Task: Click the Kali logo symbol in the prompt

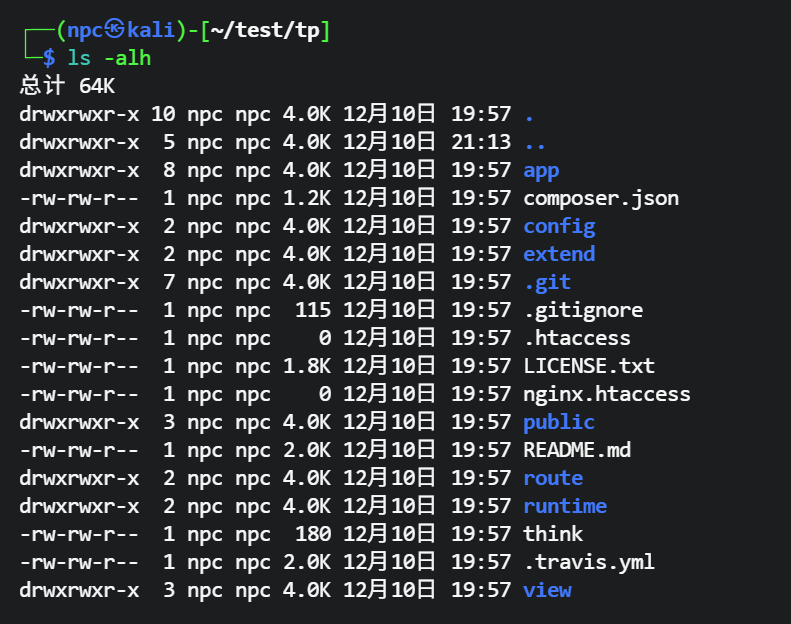Action: 115,31
